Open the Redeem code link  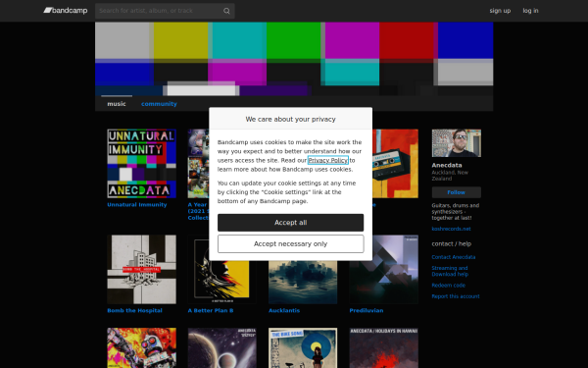click(x=449, y=286)
